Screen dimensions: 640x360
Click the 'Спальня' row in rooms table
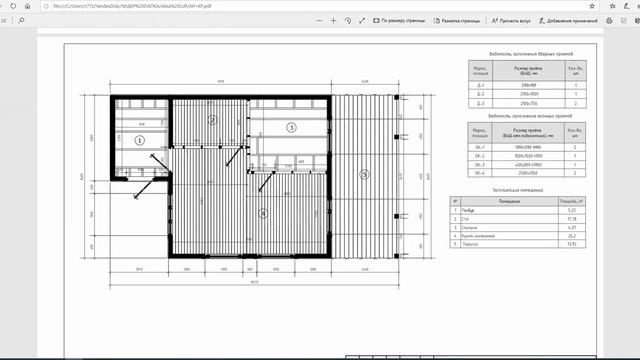(518, 227)
